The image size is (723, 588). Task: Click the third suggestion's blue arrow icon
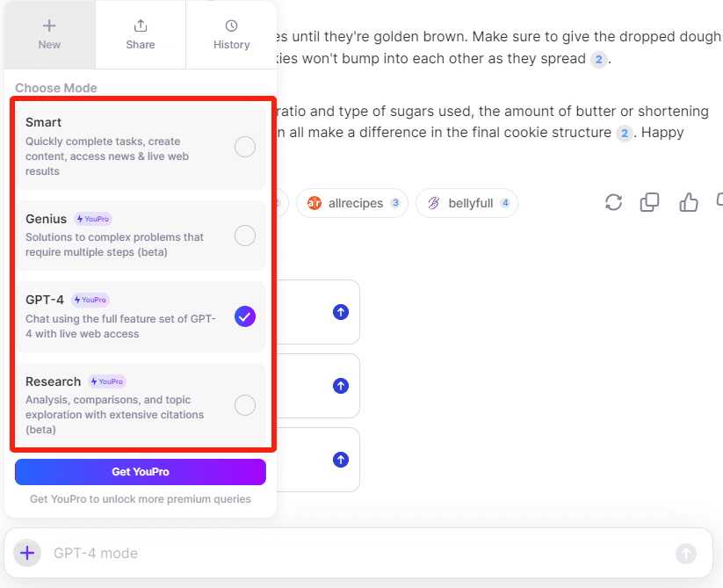341,460
